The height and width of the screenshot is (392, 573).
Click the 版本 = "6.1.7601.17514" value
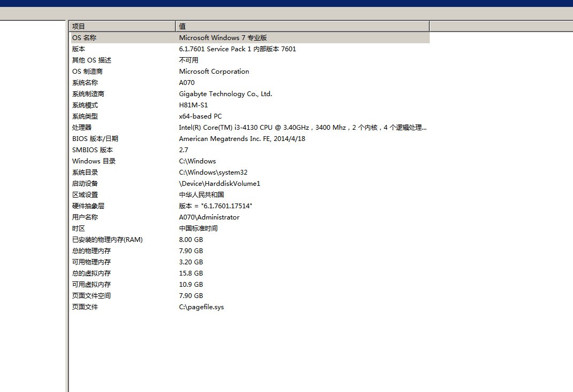click(215, 206)
